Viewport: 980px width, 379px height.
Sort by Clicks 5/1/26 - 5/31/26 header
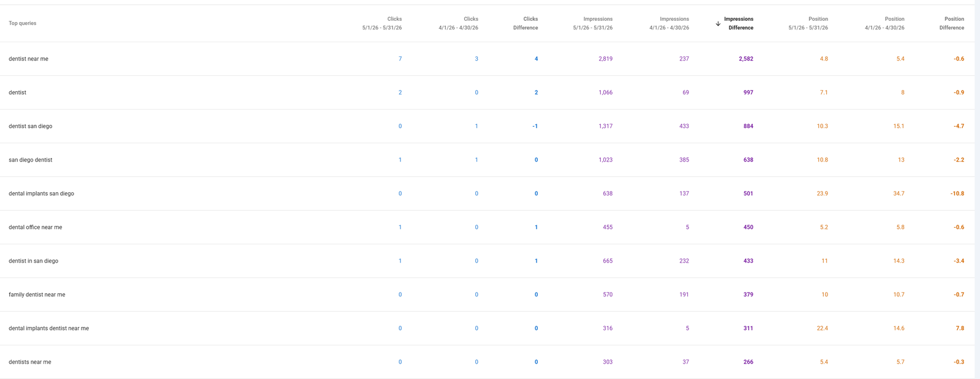(382, 23)
